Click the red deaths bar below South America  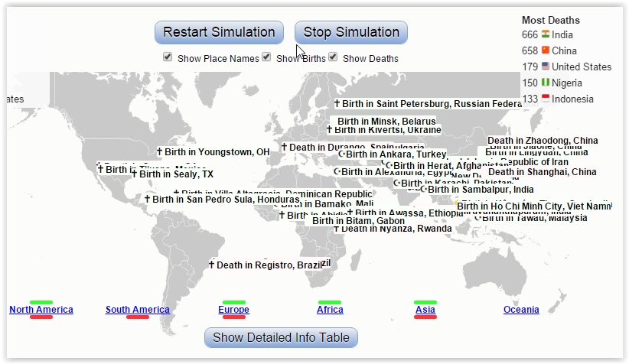click(x=138, y=317)
